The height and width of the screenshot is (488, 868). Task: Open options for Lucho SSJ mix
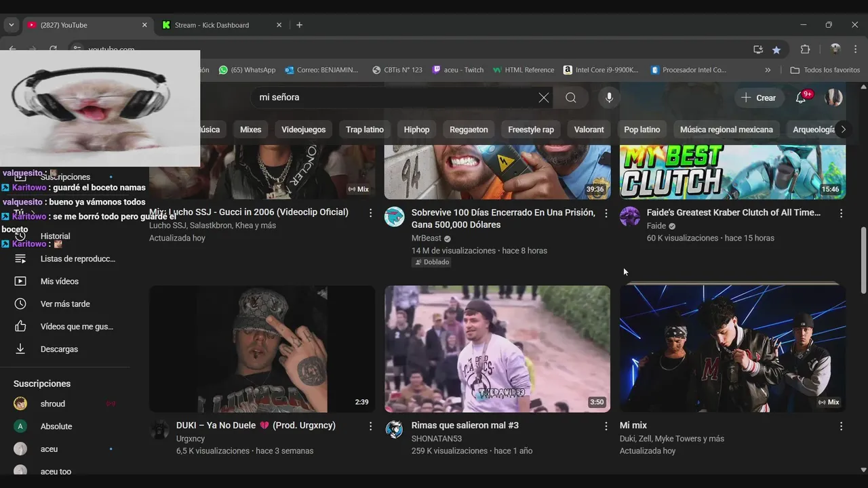pyautogui.click(x=370, y=213)
